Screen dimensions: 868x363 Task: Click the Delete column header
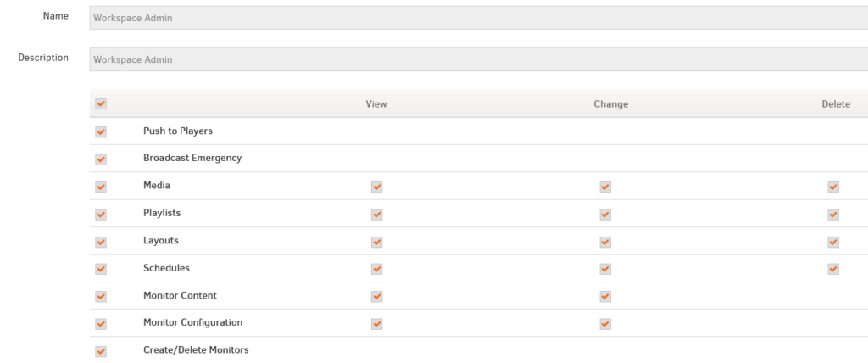(836, 104)
